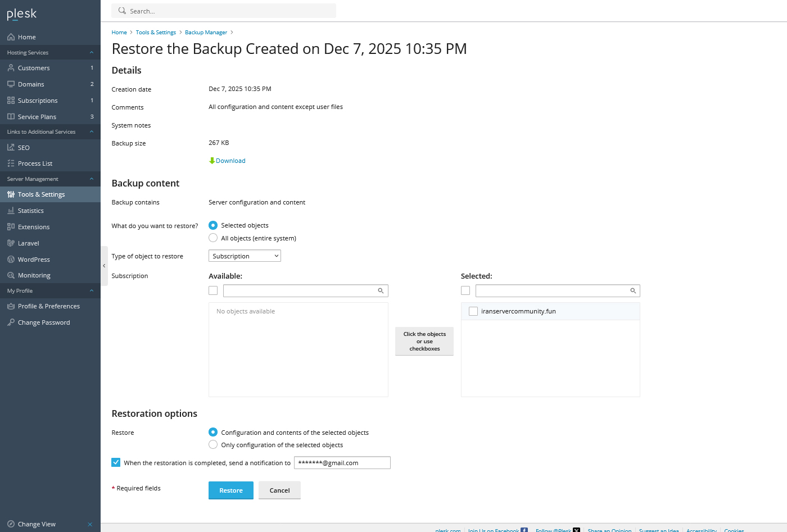This screenshot has width=787, height=532.
Task: Uncheck the restoration notification checkbox
Action: 116,462
